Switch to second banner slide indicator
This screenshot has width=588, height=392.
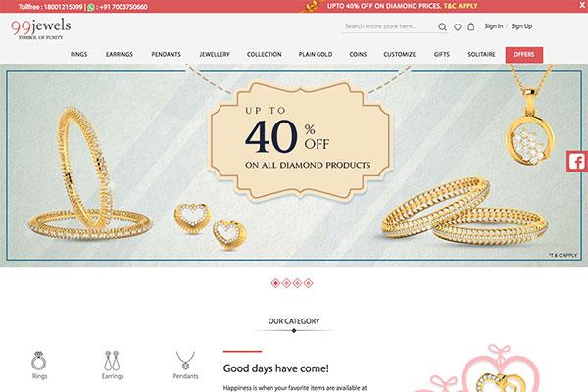[x=286, y=283]
